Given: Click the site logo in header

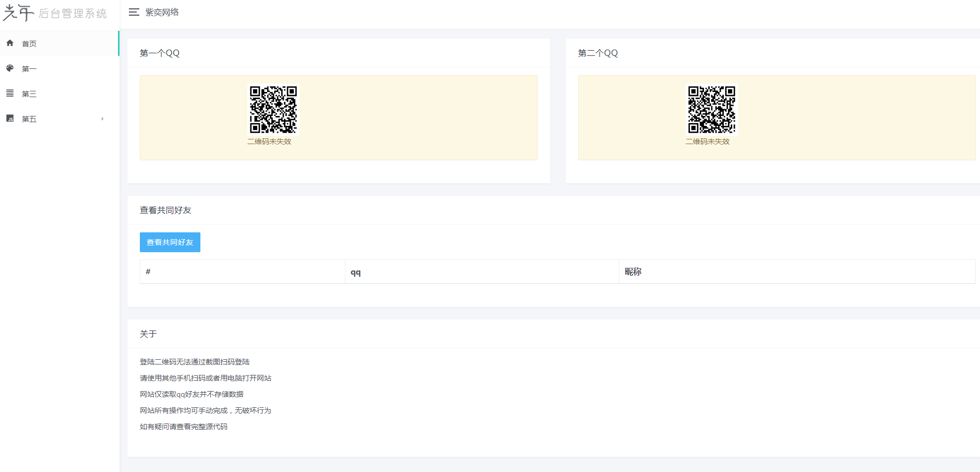Looking at the screenshot, I should click(x=55, y=13).
